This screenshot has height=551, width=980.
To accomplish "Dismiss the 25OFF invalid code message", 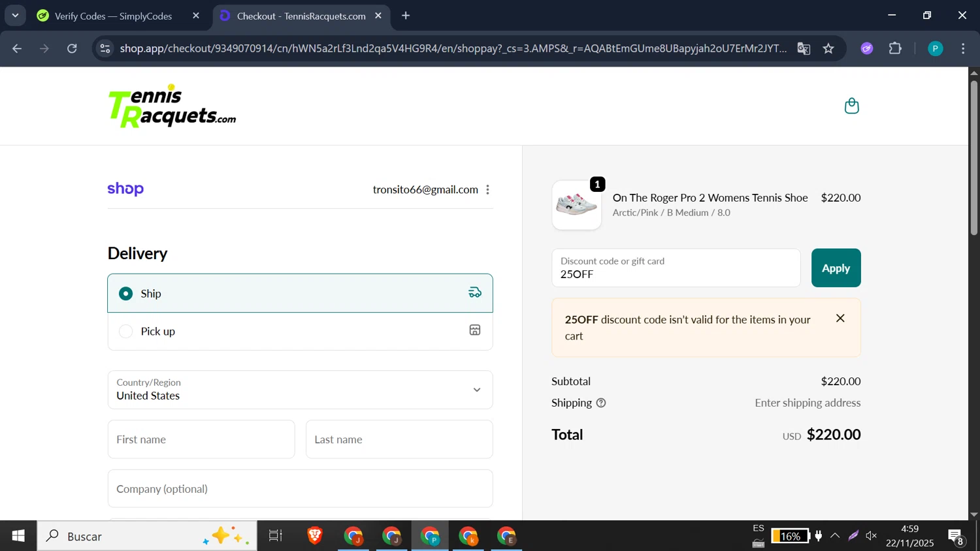I will [840, 318].
